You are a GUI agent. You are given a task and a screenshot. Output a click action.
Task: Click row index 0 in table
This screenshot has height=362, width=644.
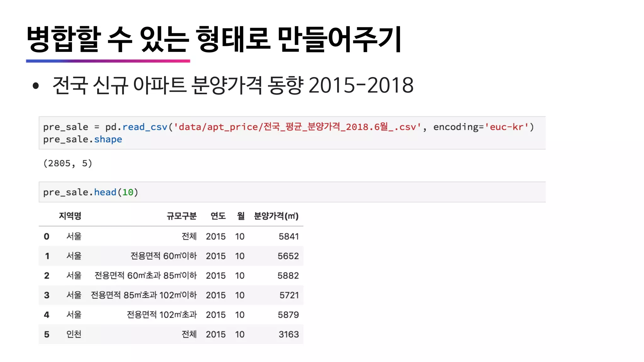point(47,236)
